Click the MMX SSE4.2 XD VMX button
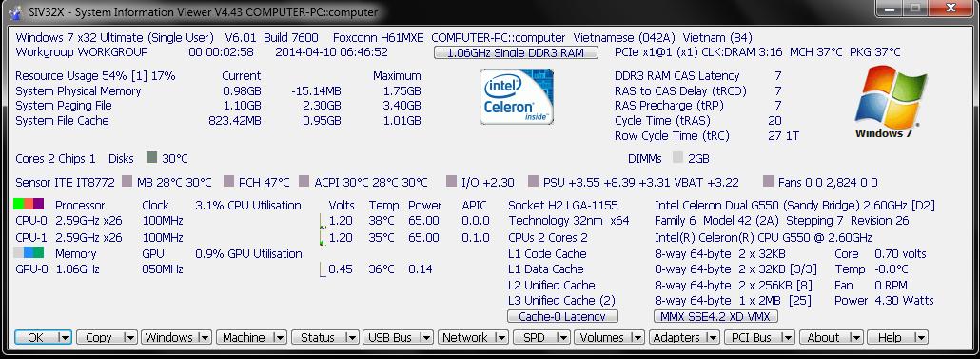980x359 pixels. coord(715,316)
